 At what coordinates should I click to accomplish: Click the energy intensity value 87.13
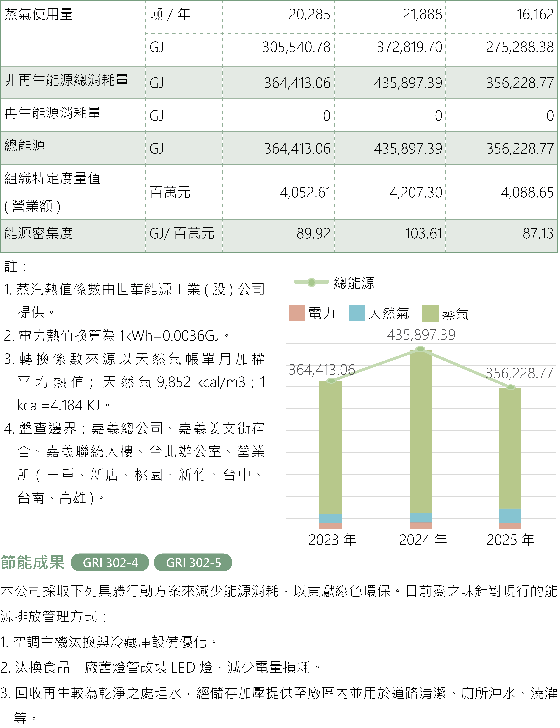[538, 234]
